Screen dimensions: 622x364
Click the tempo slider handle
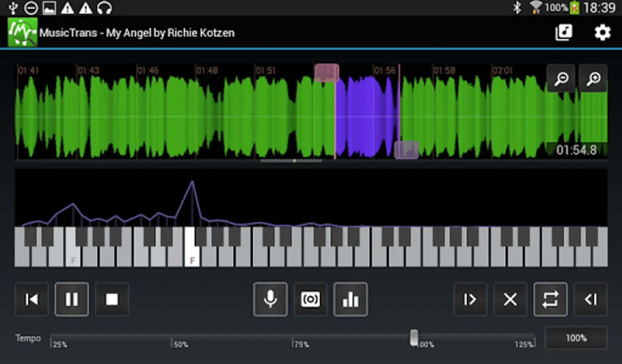pyautogui.click(x=414, y=338)
